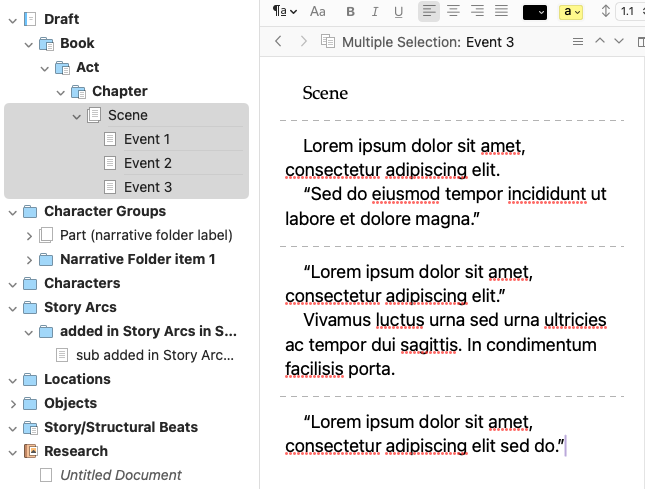Click the line spacing icon
The height and width of the screenshot is (489, 645).
pyautogui.click(x=605, y=12)
